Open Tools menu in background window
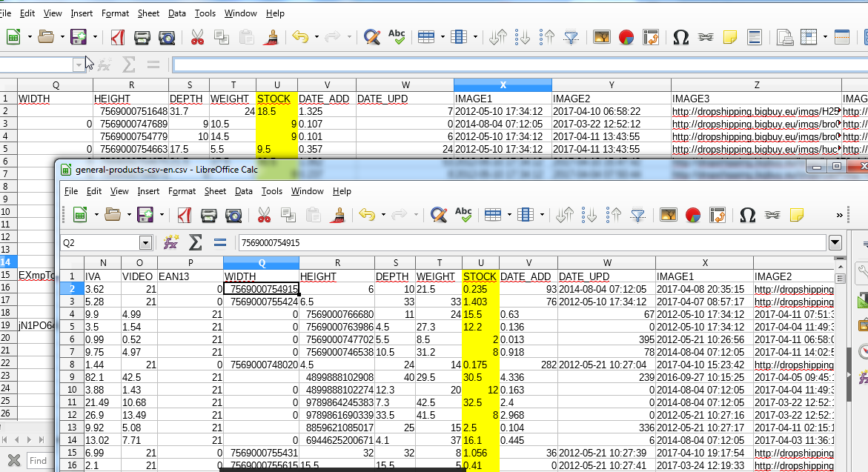This screenshot has width=868, height=472. (205, 13)
